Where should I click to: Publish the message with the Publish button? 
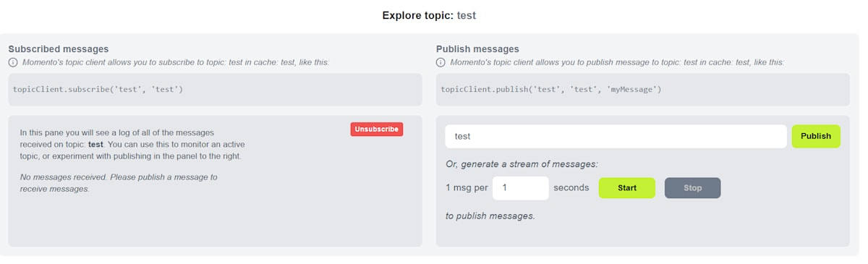816,136
